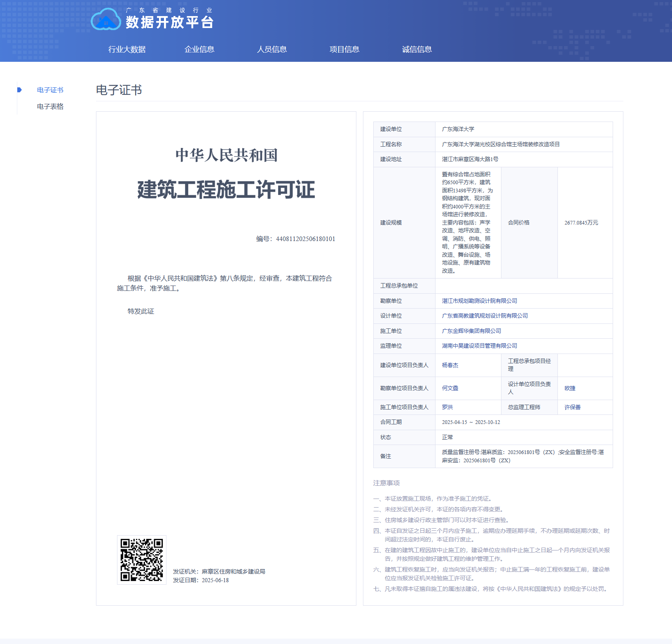Click the cloud logo icon
The image size is (672, 644).
(105, 20)
